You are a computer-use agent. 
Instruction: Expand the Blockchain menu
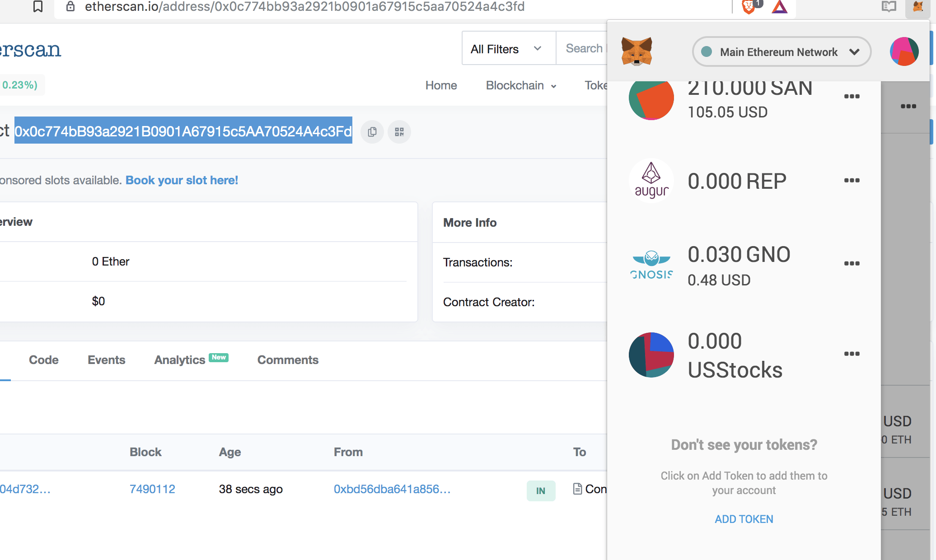click(521, 85)
